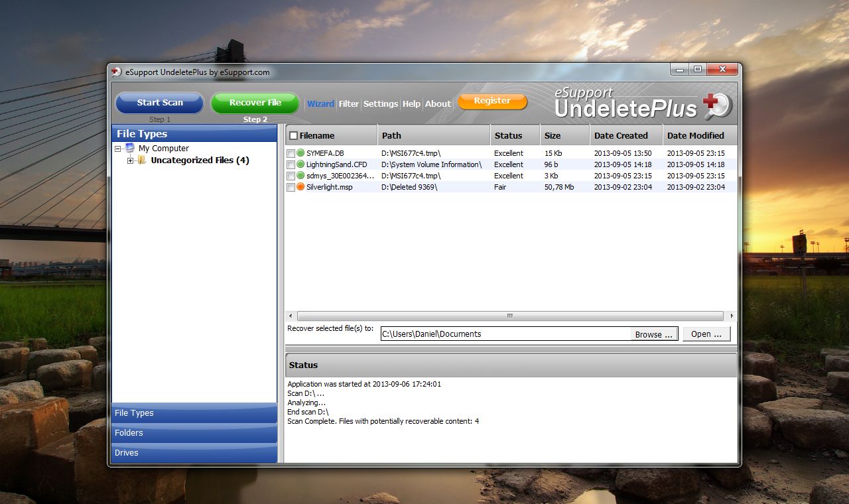Click the left scroll arrow of file list
849x504 pixels.
[x=290, y=316]
